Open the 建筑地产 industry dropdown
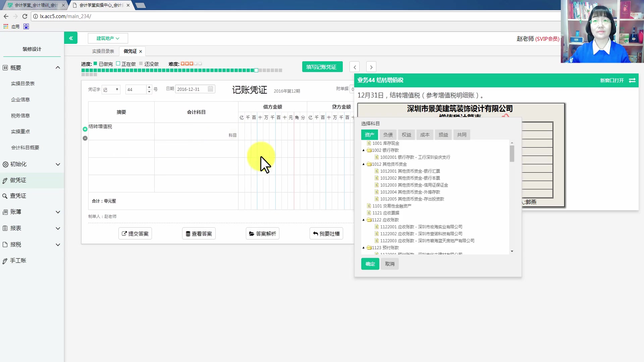Image resolution: width=644 pixels, height=362 pixels. pyautogui.click(x=107, y=38)
